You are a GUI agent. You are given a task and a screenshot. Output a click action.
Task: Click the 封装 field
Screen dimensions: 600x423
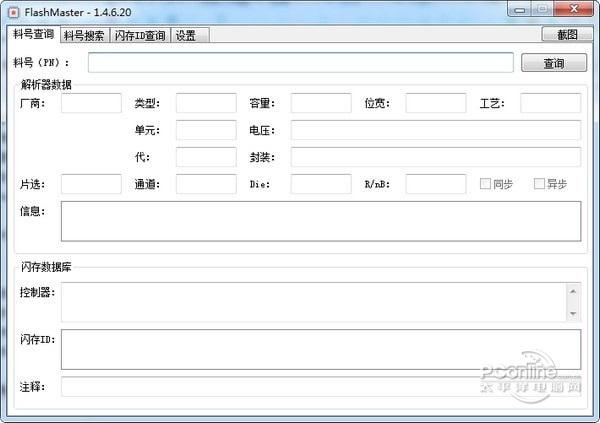pyautogui.click(x=436, y=157)
